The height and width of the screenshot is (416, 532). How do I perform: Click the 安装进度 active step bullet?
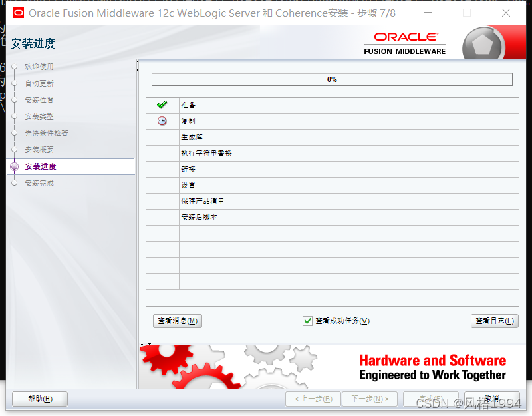point(14,167)
